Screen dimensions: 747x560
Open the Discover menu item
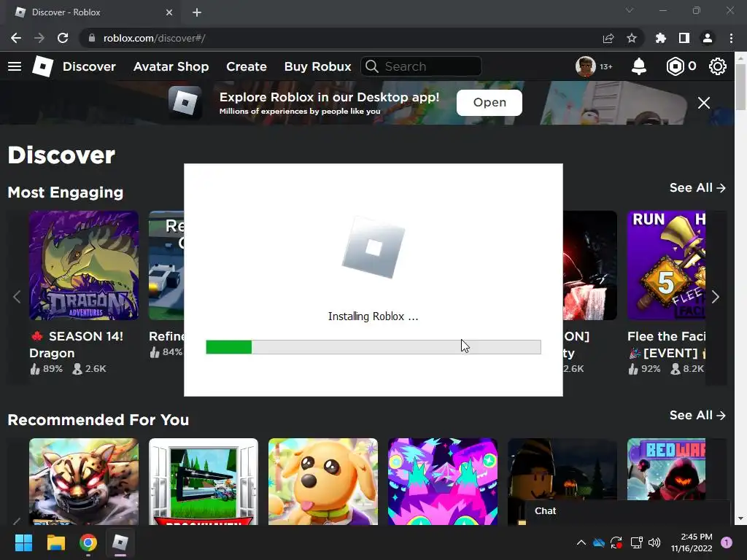89,66
